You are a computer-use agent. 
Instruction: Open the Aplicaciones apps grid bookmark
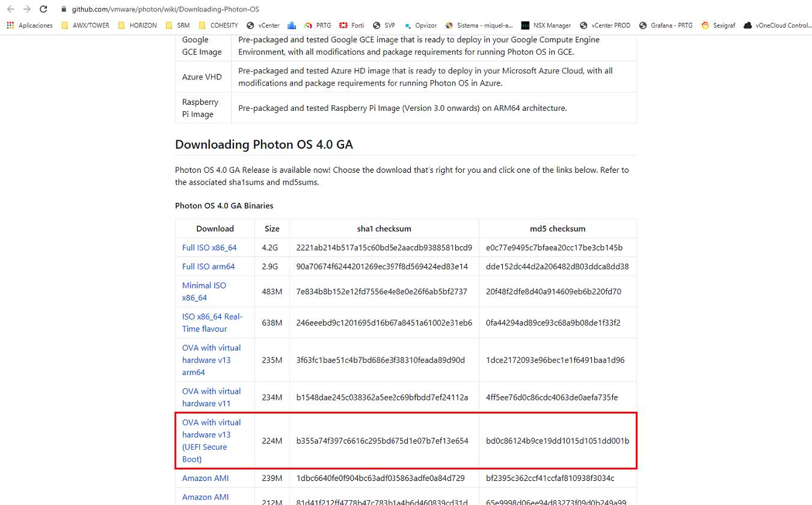pos(29,25)
